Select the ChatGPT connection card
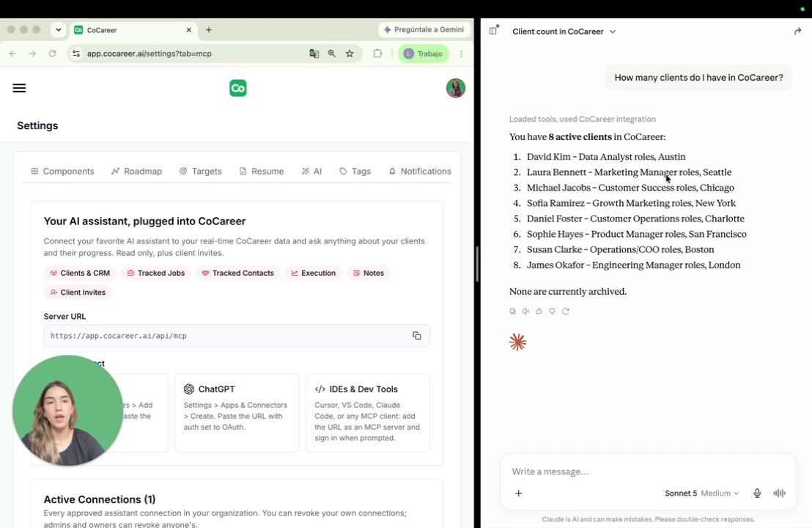The image size is (812, 528). coord(237,413)
